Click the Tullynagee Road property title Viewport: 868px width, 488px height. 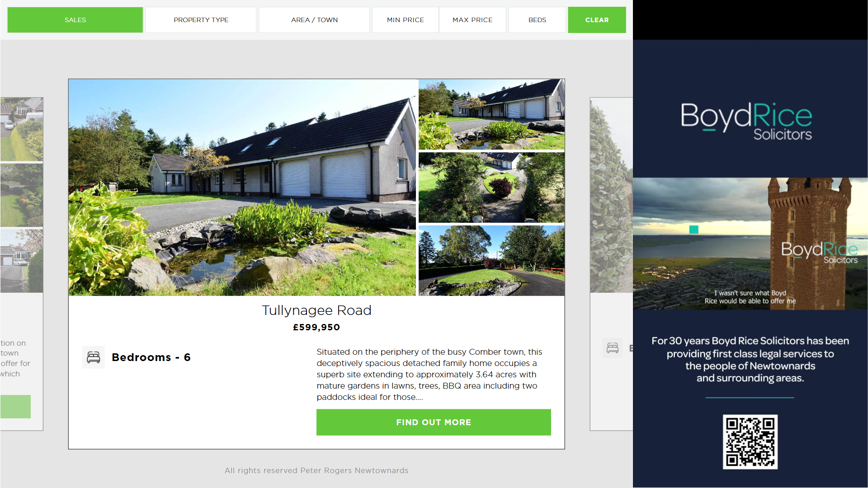(x=316, y=310)
